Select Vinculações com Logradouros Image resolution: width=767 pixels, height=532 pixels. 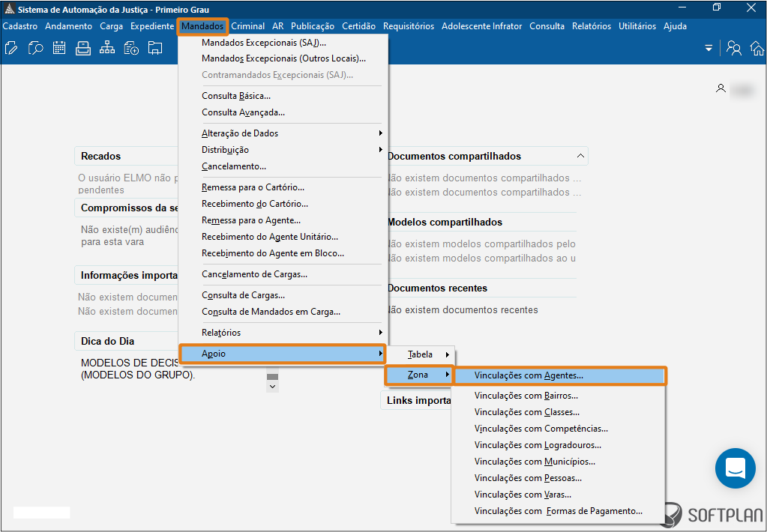pyautogui.click(x=558, y=445)
